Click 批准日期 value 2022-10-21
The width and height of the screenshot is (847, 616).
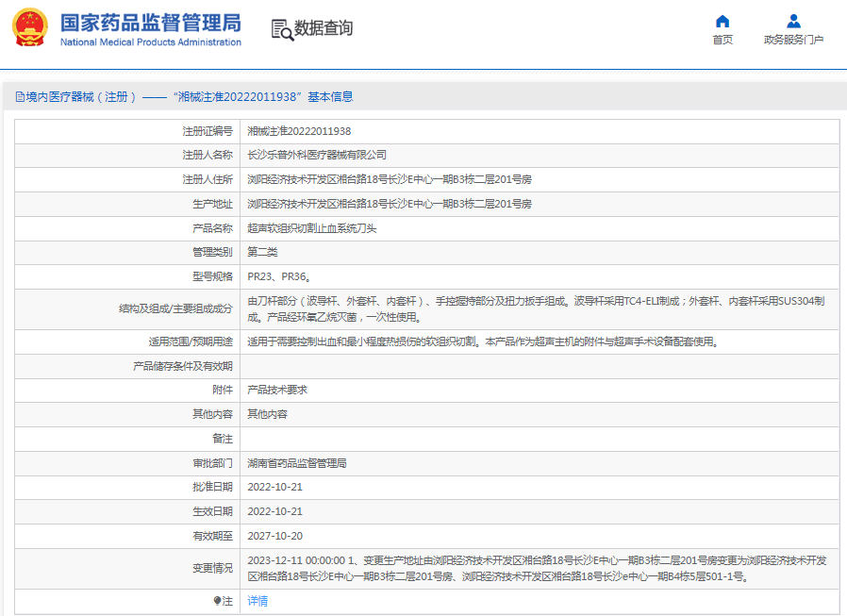pyautogui.click(x=275, y=487)
